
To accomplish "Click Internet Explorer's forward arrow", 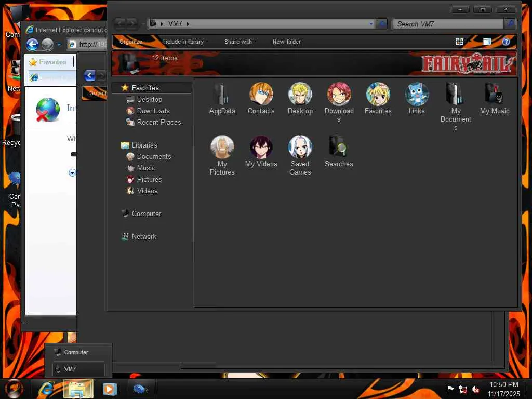I will pos(47,45).
